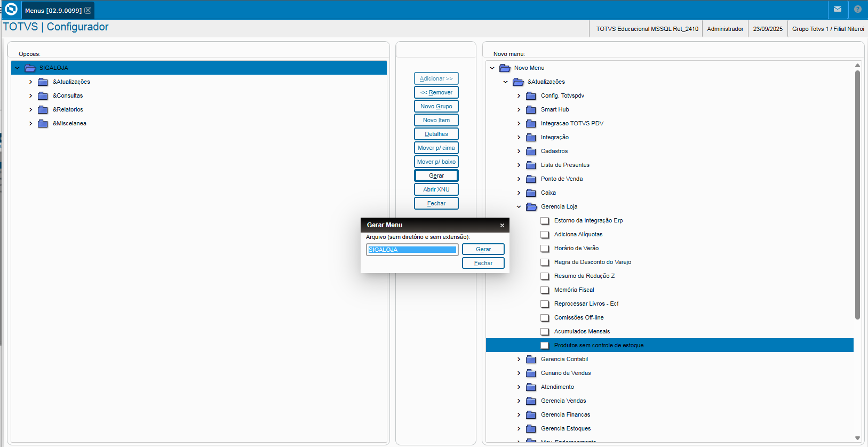The height and width of the screenshot is (447, 868).
Task: Close the Gerar Menu dialog with X
Action: tap(502, 226)
